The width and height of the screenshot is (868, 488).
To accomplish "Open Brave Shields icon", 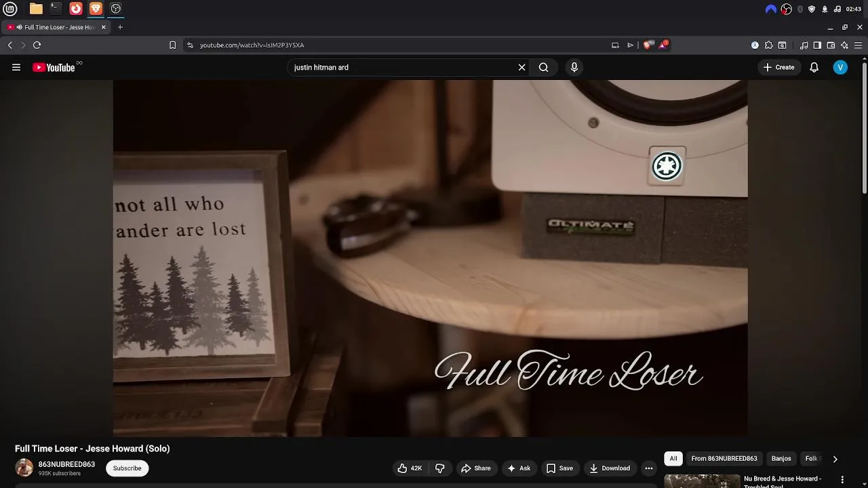I will 648,45.
